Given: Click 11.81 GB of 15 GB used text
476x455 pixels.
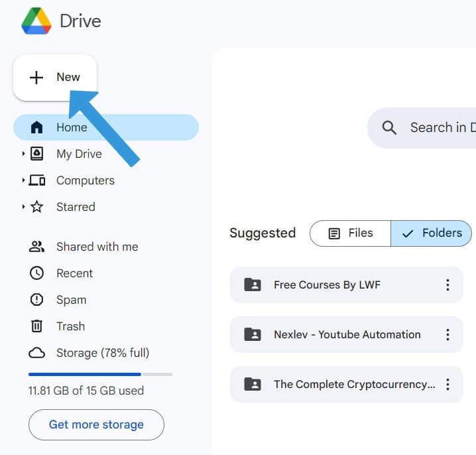Looking at the screenshot, I should tap(86, 391).
